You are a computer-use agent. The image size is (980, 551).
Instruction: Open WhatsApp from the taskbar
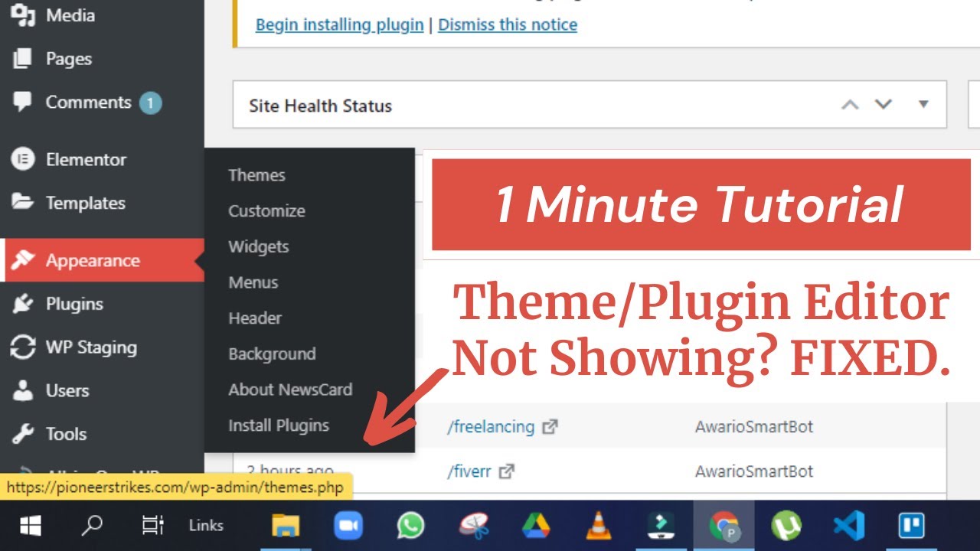click(x=411, y=526)
